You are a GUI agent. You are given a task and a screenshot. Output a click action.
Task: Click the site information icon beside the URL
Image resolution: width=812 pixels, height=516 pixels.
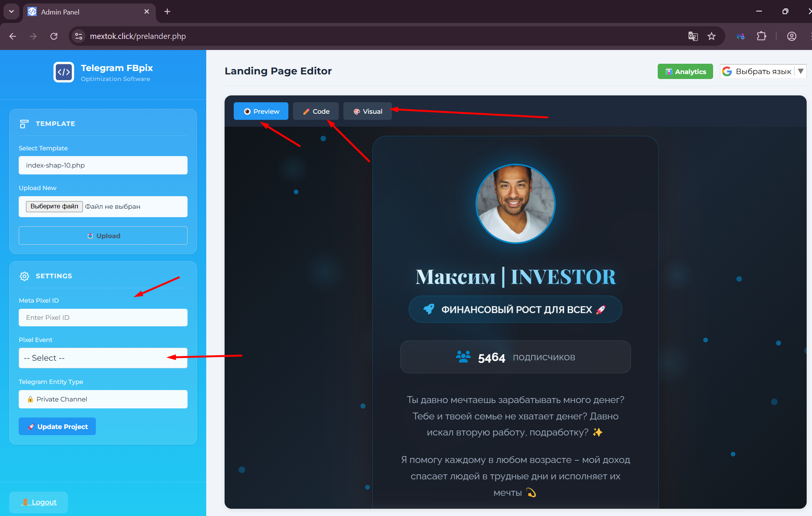click(79, 36)
